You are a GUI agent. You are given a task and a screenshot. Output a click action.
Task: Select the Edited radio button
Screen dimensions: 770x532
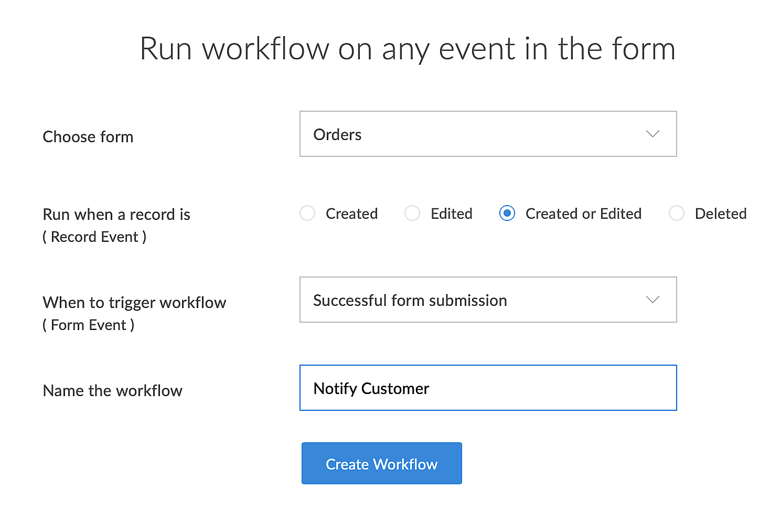coord(412,214)
